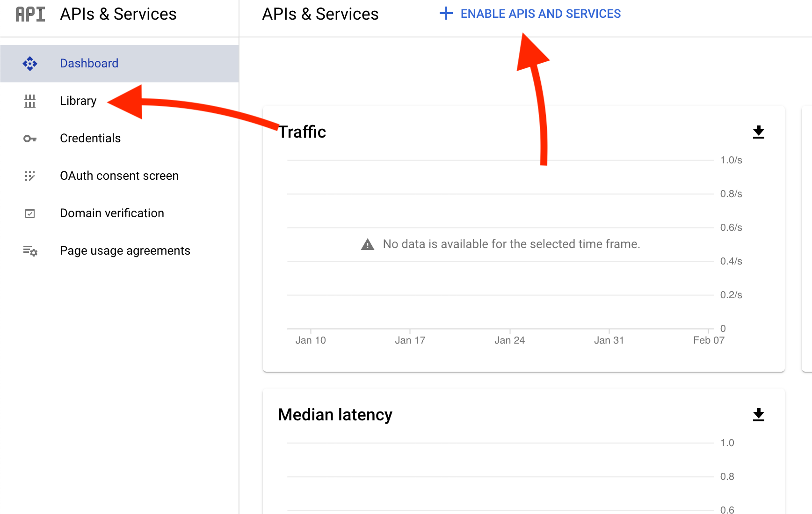The image size is (812, 514).
Task: Click the 0.8 latency axis value
Action: (x=727, y=477)
